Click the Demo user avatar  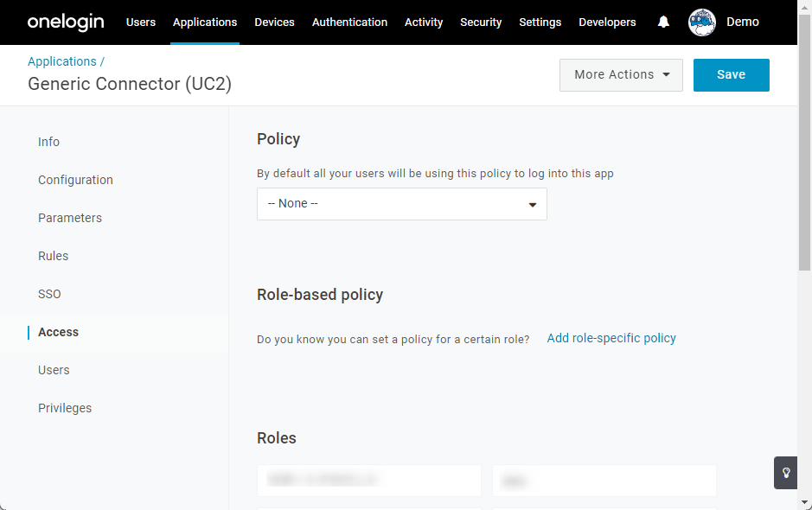(701, 22)
